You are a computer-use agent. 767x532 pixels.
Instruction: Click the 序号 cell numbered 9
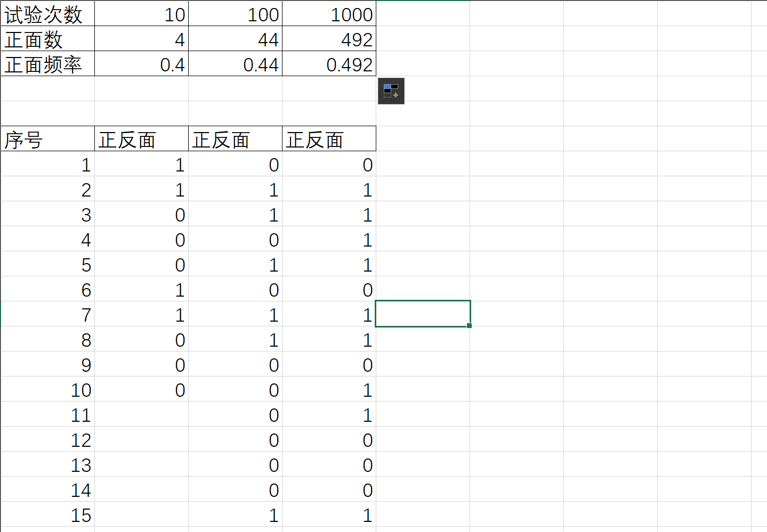point(48,364)
